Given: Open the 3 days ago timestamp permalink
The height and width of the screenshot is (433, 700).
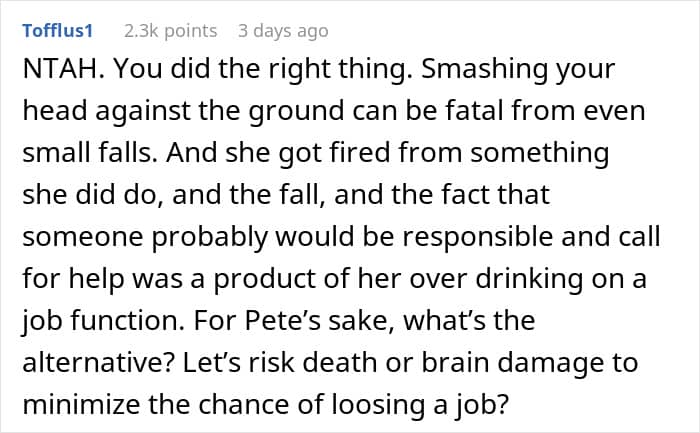Looking at the screenshot, I should click(x=283, y=31).
